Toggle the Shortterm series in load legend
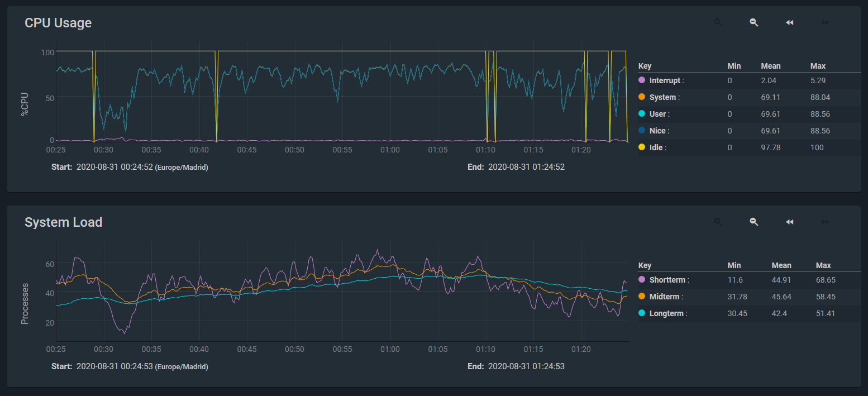Screen dimensions: 868x396 668,280
